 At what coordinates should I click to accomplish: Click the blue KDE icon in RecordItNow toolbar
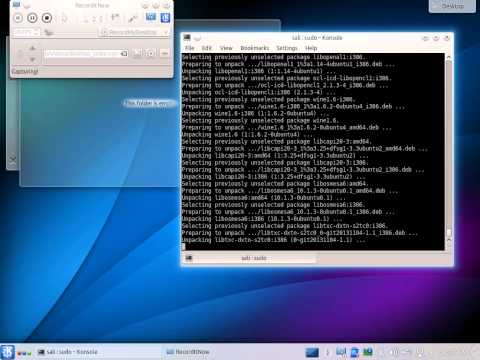pyautogui.click(x=165, y=18)
